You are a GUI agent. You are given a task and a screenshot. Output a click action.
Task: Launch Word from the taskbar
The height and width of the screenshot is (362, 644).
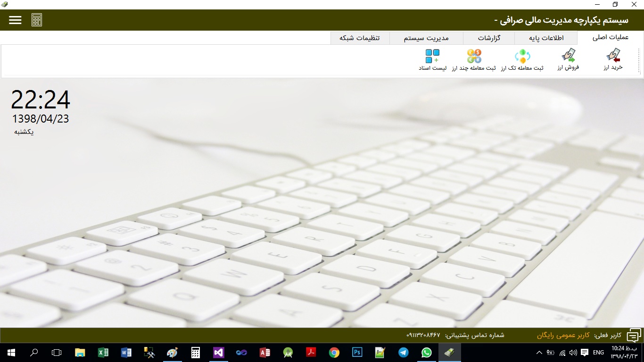coord(126,353)
